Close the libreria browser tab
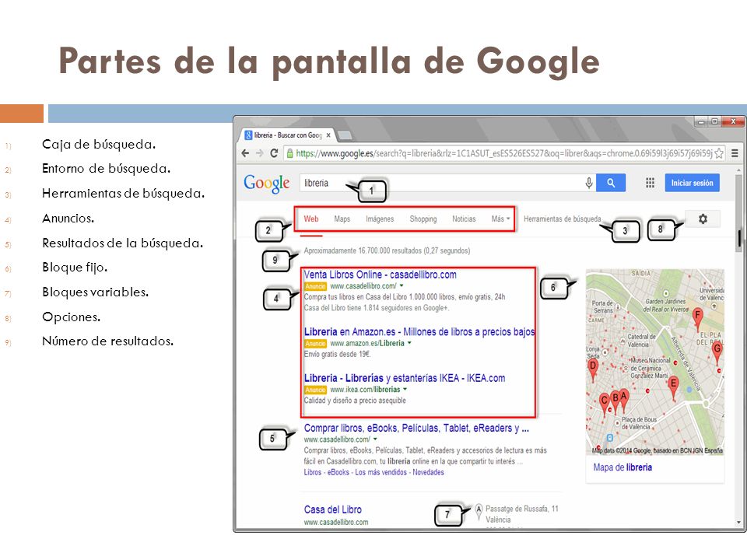Viewport: 747px width, 560px height. 328,135
